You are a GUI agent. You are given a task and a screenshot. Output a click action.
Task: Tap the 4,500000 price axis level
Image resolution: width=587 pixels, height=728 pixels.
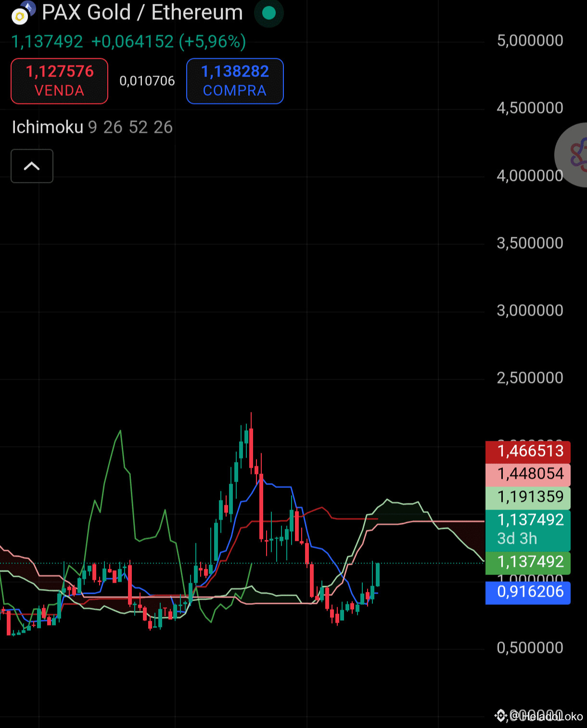(x=530, y=108)
